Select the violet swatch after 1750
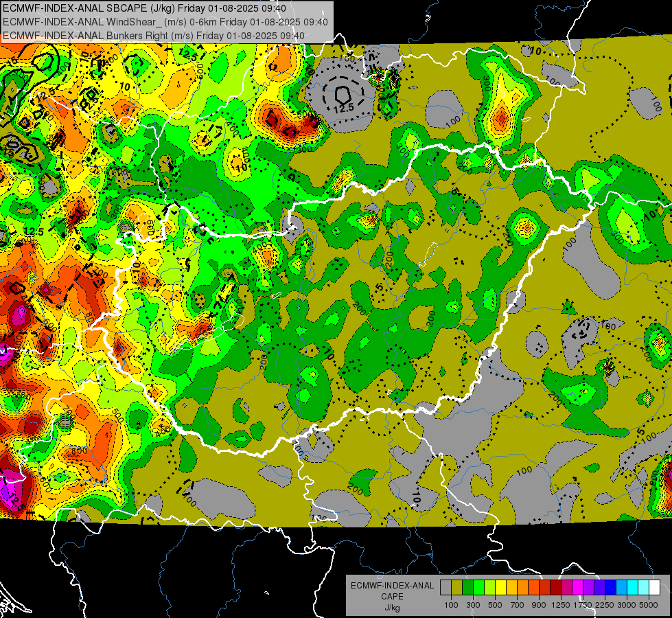The height and width of the screenshot is (618, 672). [x=588, y=587]
